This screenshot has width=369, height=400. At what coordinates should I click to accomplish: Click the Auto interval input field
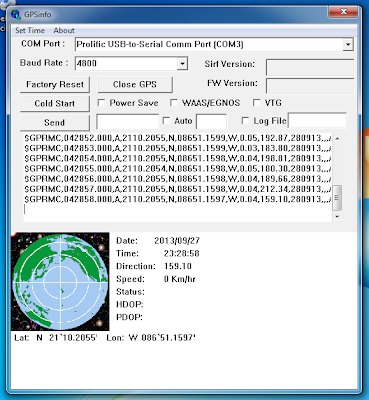pos(212,121)
